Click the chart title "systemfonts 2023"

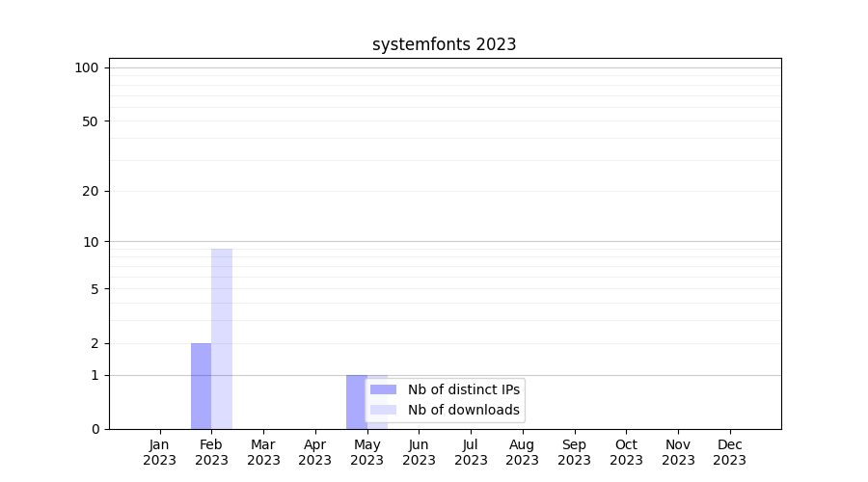pos(444,44)
